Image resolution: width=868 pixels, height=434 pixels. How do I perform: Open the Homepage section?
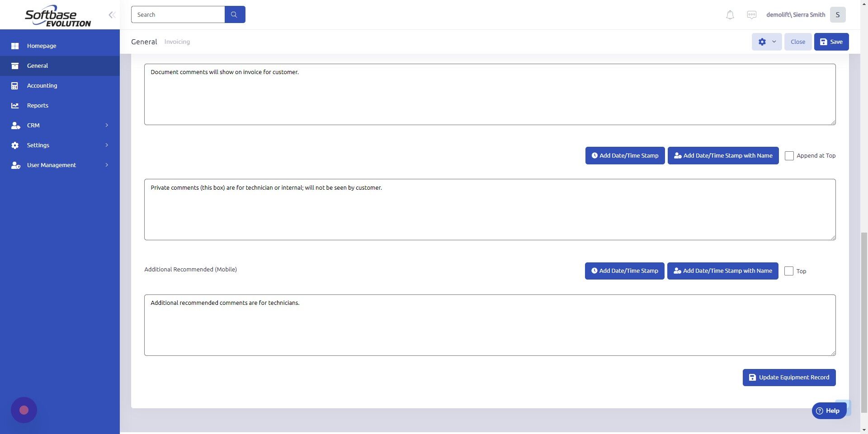(42, 46)
